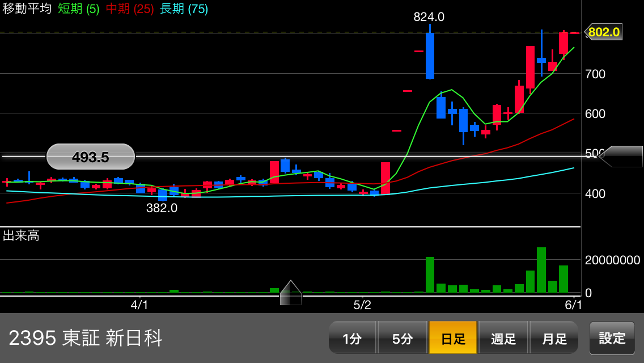Tap the 移動平均 indicator label
Viewport: 644px width, 363px height.
[27, 9]
